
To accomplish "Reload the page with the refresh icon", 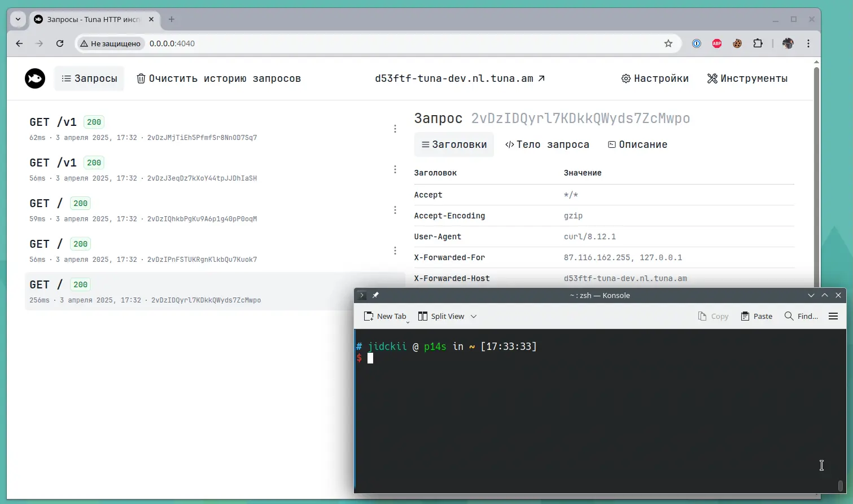I will coord(60,43).
